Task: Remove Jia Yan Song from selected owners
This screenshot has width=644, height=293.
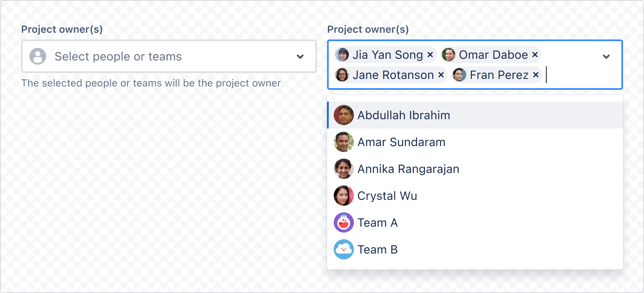Action: click(x=430, y=55)
